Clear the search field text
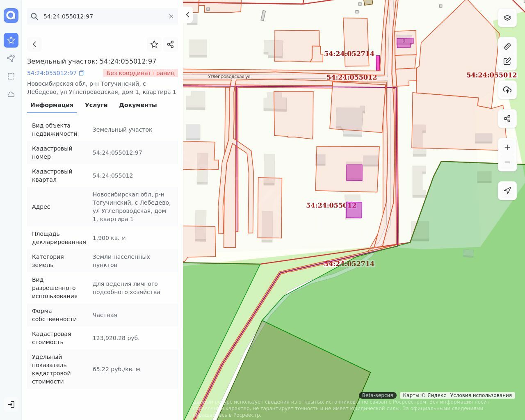The height and width of the screenshot is (420, 525). pyautogui.click(x=171, y=16)
